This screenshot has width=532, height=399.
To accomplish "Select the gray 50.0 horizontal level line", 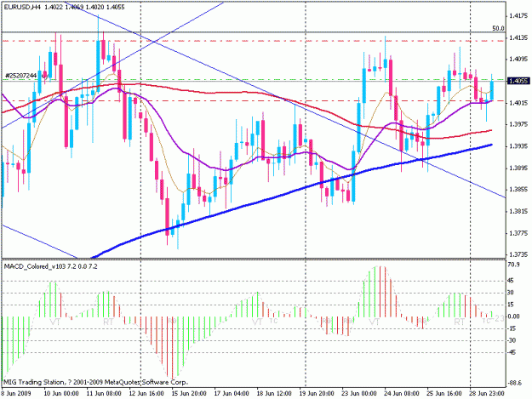I will coord(253,32).
